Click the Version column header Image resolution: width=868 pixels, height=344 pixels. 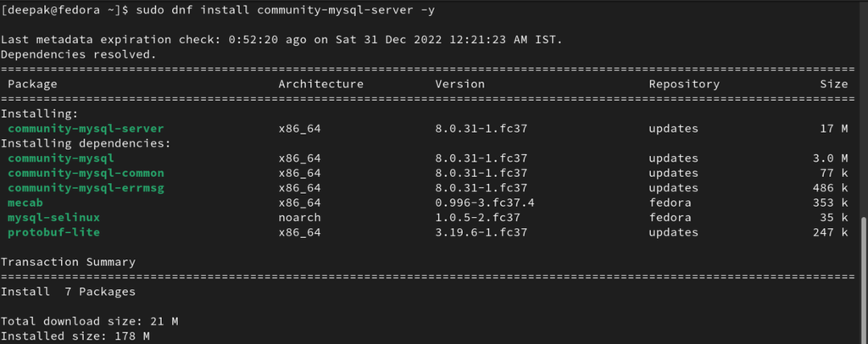click(459, 84)
